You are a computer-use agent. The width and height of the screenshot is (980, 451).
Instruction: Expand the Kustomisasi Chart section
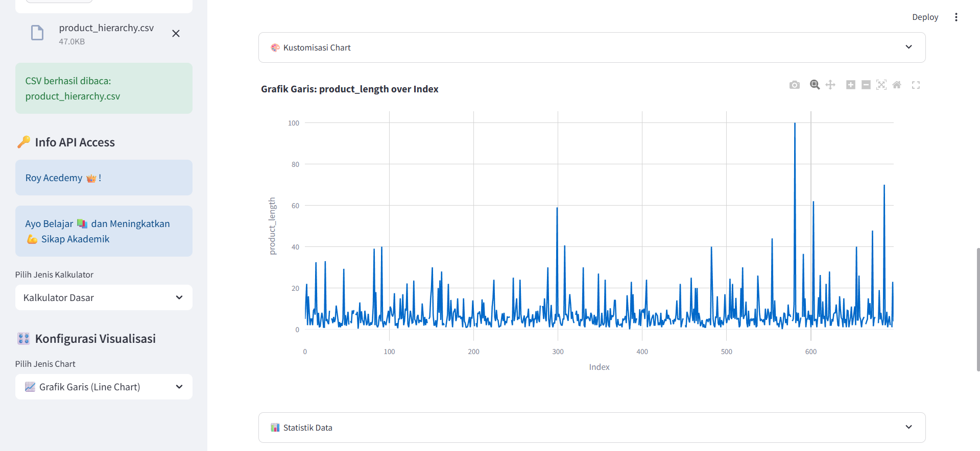coord(591,47)
